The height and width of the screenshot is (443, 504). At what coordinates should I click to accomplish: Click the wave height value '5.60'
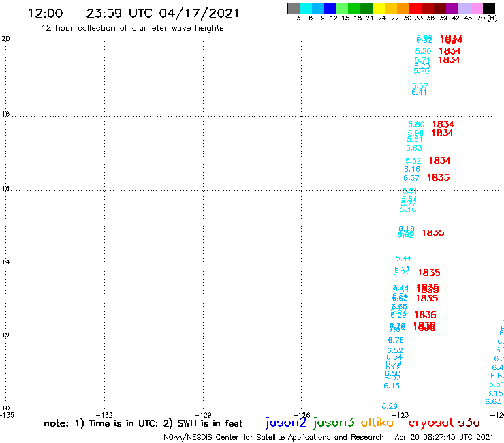[x=416, y=125]
